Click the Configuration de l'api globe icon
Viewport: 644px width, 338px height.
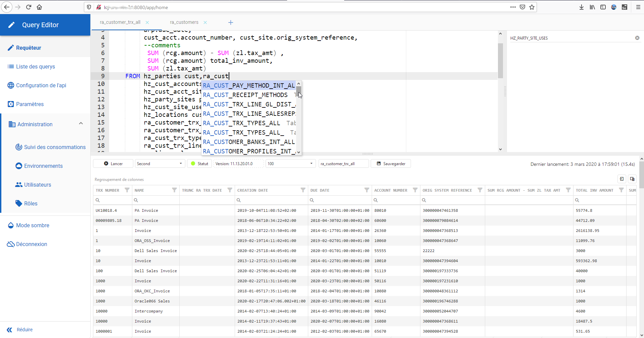coord(10,85)
